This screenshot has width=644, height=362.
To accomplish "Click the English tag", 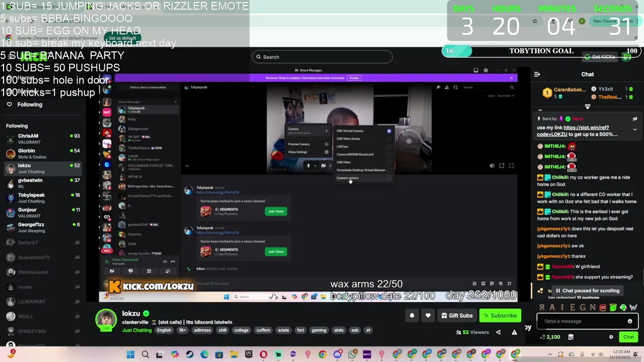I will point(164,330).
